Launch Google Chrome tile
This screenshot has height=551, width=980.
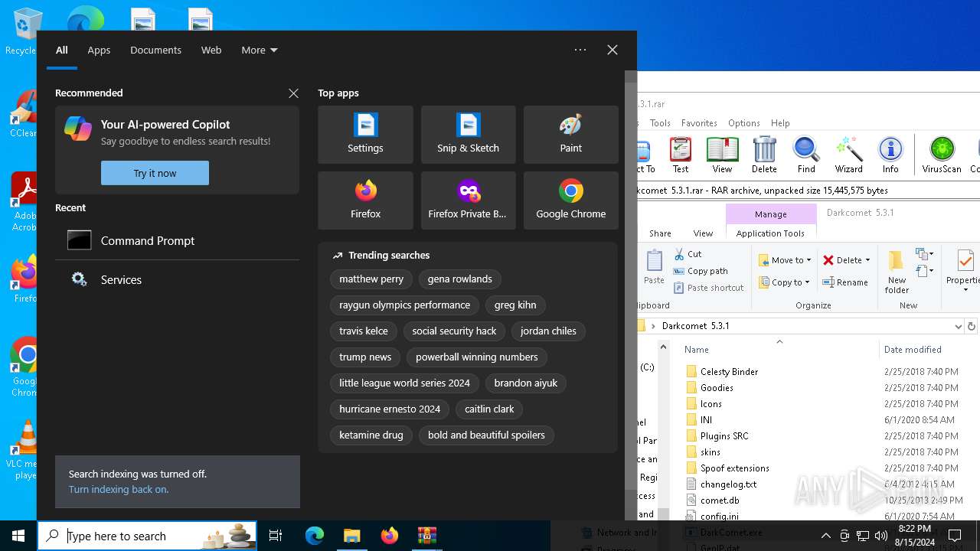[570, 201]
